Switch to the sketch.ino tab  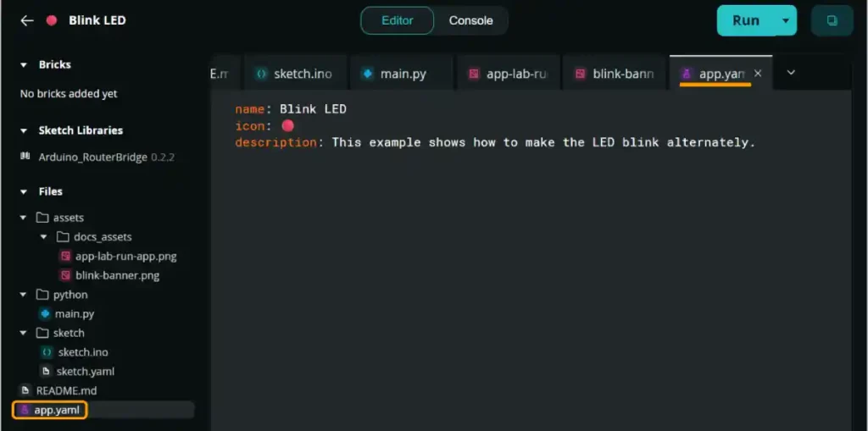pos(294,73)
